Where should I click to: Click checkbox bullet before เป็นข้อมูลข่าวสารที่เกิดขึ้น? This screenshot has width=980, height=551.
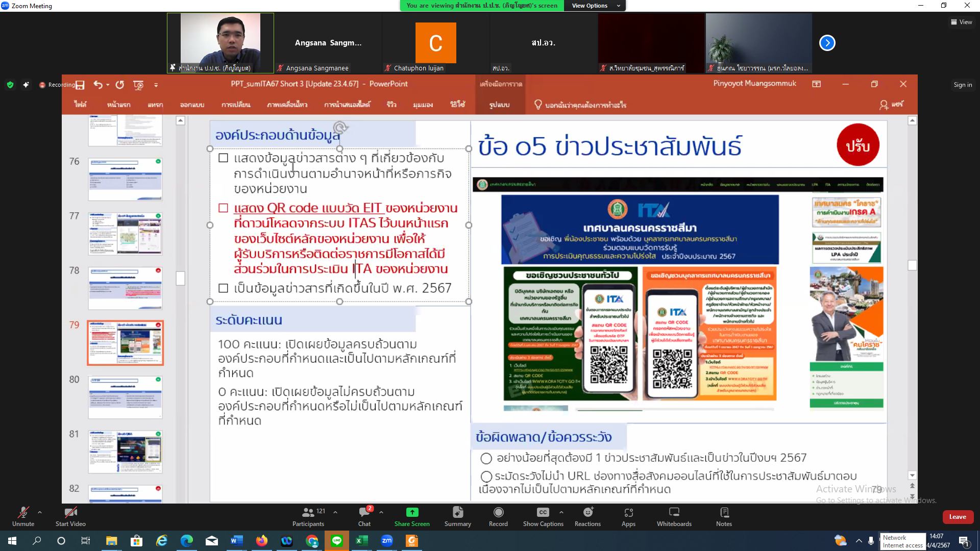click(x=223, y=288)
